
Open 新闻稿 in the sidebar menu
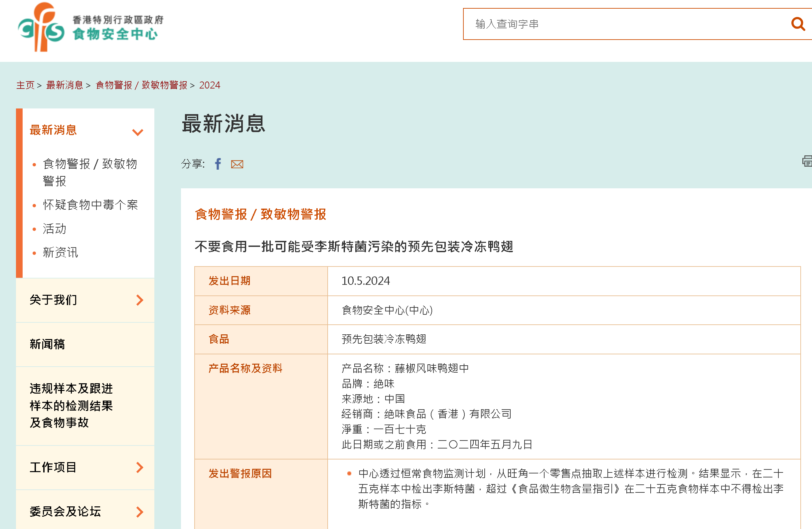click(48, 344)
